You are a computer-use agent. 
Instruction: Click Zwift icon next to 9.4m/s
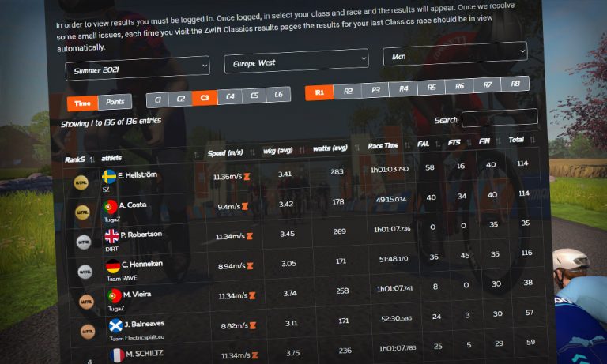point(245,206)
